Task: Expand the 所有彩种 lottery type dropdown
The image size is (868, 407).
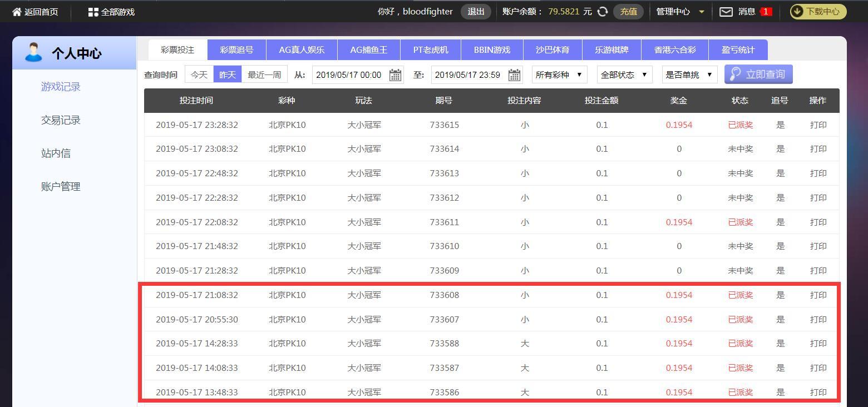Action: (559, 75)
